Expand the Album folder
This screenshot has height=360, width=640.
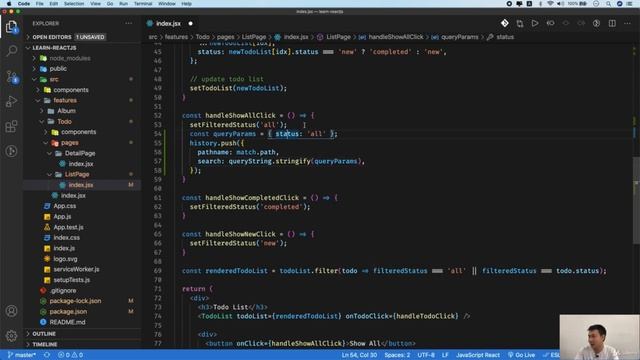coord(66,111)
